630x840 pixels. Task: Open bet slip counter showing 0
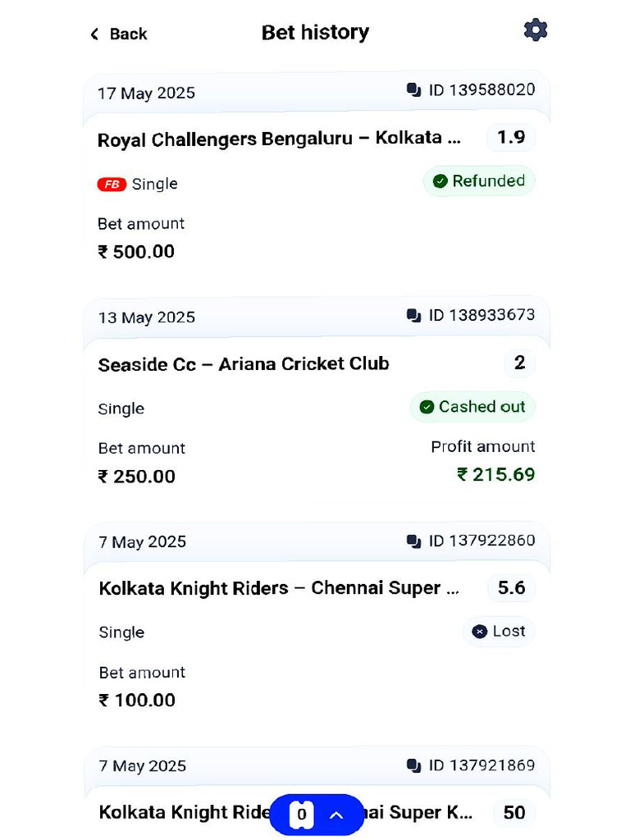point(301,815)
